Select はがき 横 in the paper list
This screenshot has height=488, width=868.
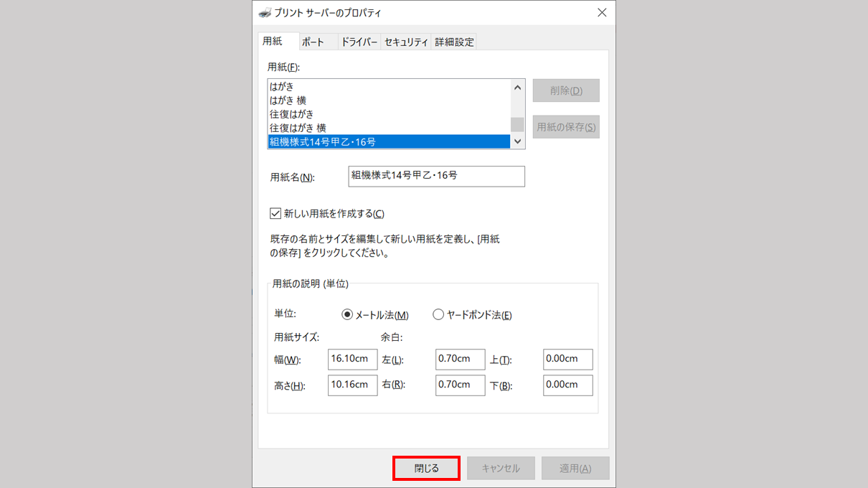(x=388, y=100)
